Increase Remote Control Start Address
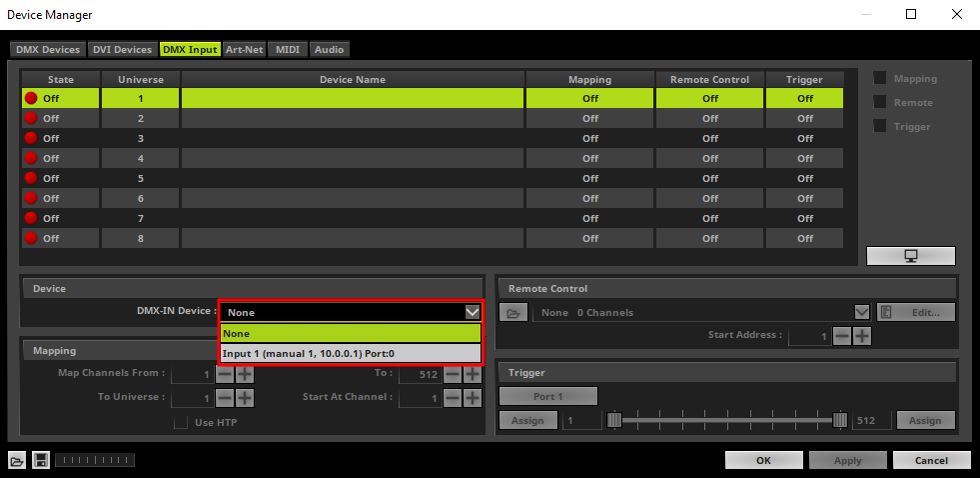The height and width of the screenshot is (478, 980). [x=862, y=336]
